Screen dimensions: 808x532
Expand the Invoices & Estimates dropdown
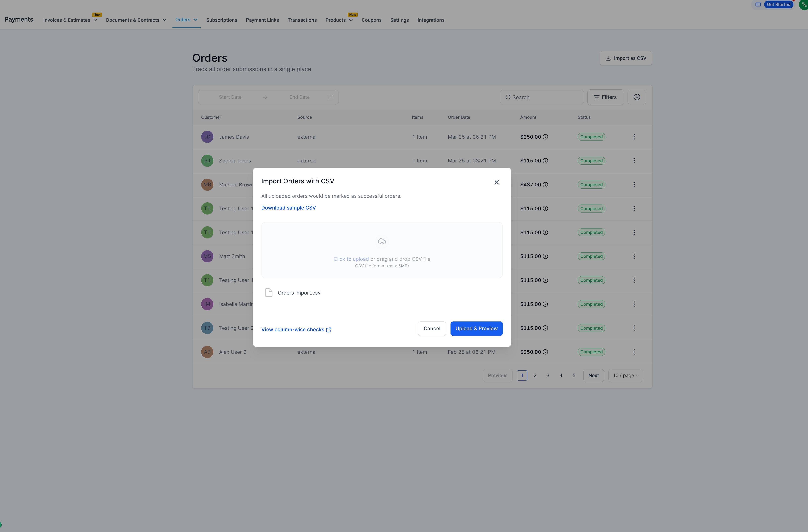click(70, 20)
